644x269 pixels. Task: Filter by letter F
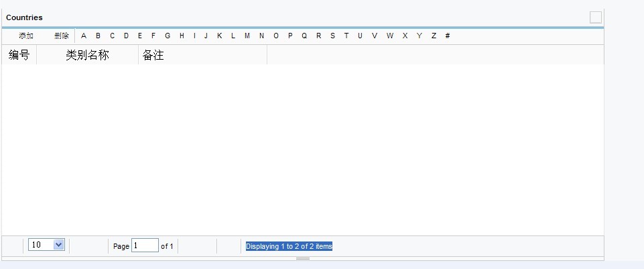click(x=153, y=36)
